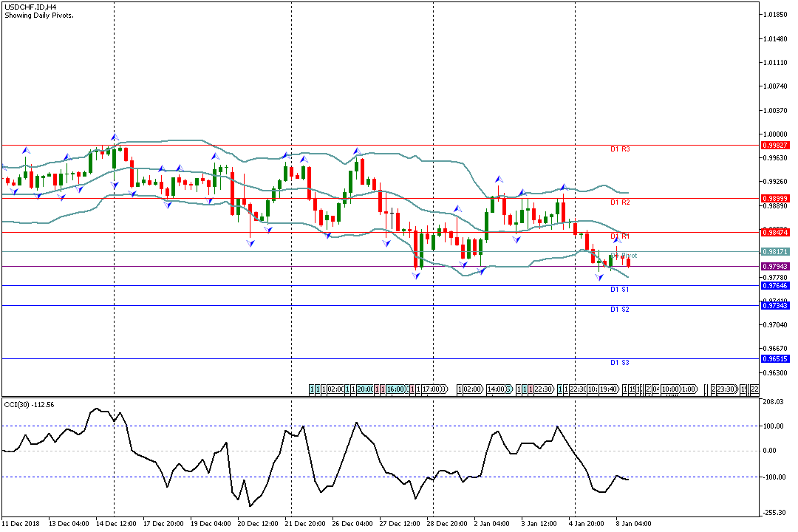Screen dimensions: 798x532
Task: Select the down fractal arrow under the 4 Jan low
Action: coord(599,276)
